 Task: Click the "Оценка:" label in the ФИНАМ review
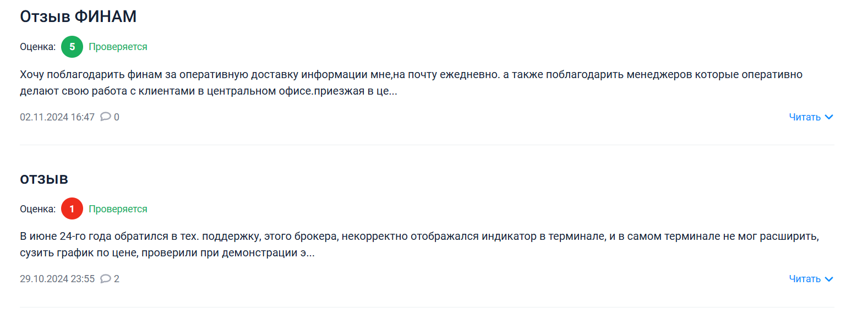[x=37, y=47]
